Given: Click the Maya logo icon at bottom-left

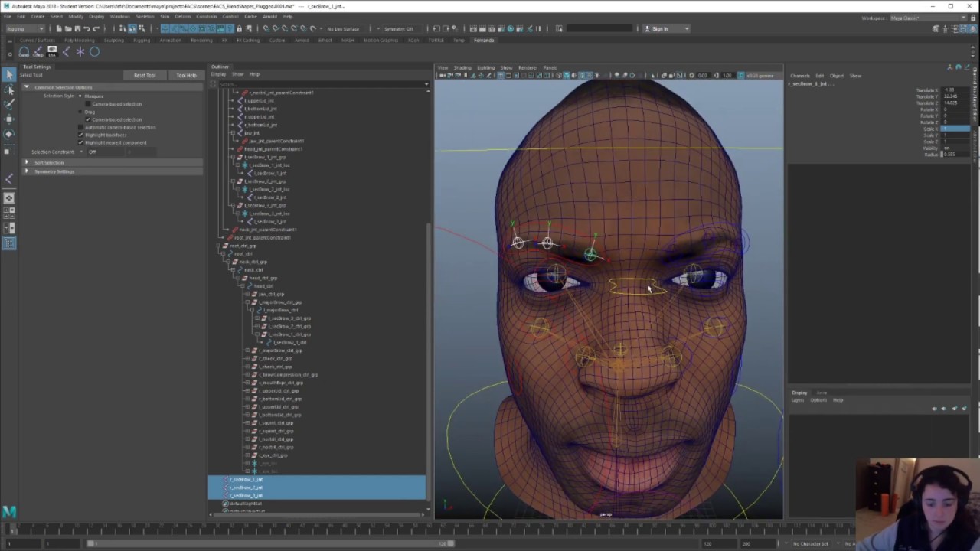Looking at the screenshot, I should (x=9, y=511).
